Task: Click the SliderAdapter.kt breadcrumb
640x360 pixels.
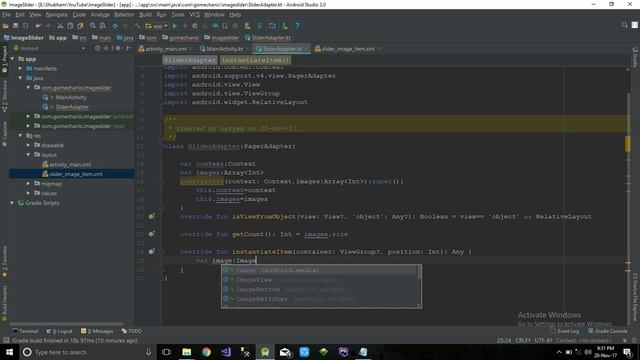Action: point(268,38)
